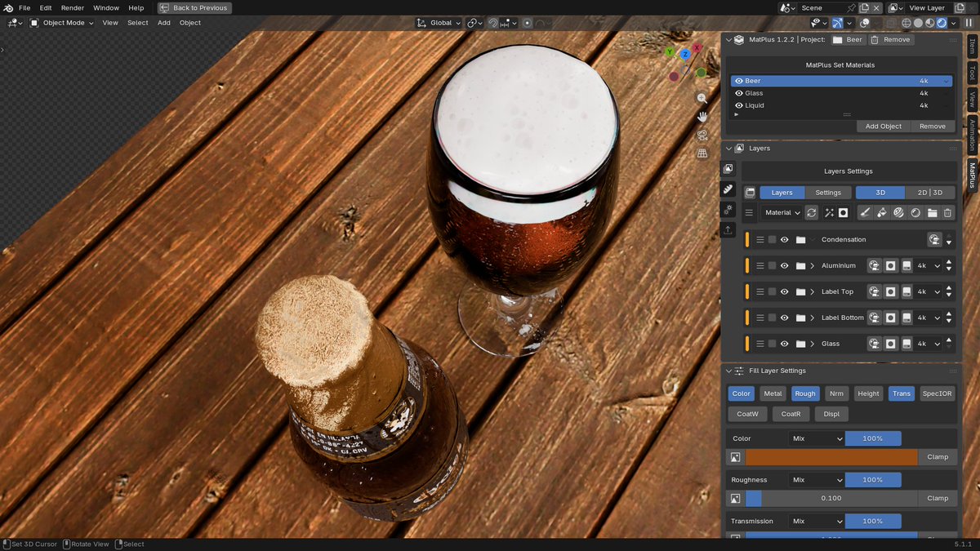Toggle visibility of Condensation layer
Image resolution: width=980 pixels, height=551 pixels.
click(784, 240)
